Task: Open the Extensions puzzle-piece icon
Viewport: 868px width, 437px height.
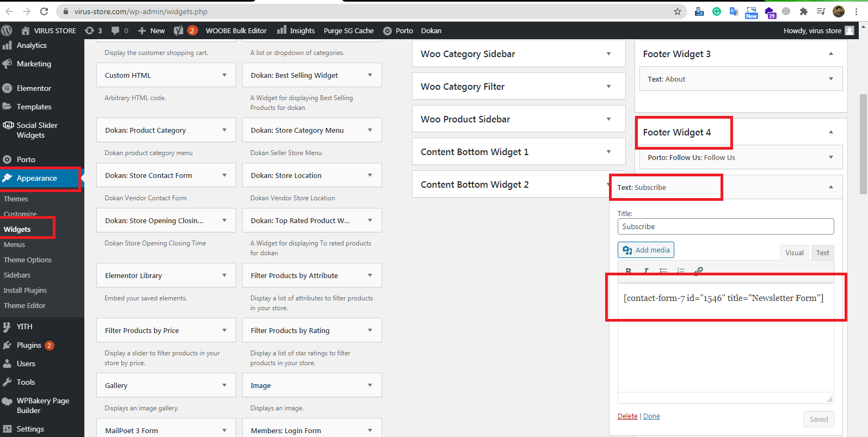Action: tap(804, 11)
